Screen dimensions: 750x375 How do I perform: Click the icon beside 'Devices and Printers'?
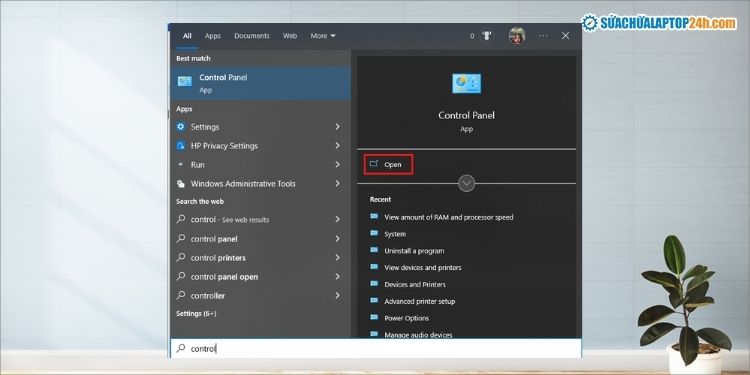pos(374,284)
